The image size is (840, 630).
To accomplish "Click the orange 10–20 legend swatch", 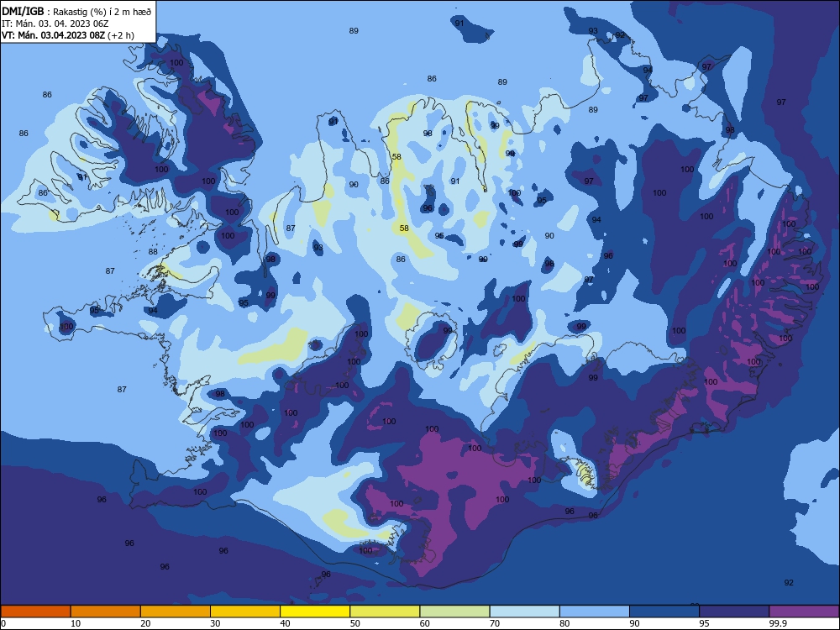I will (106, 612).
